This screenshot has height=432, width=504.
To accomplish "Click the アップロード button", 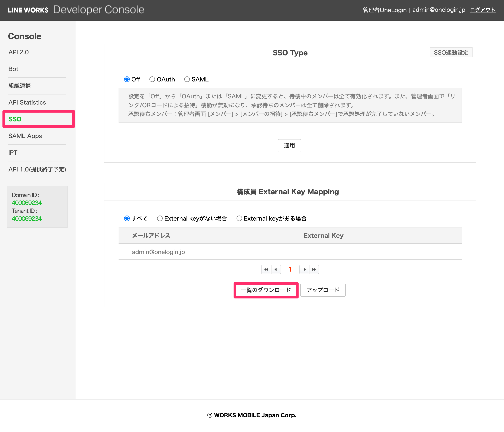I will 323,290.
